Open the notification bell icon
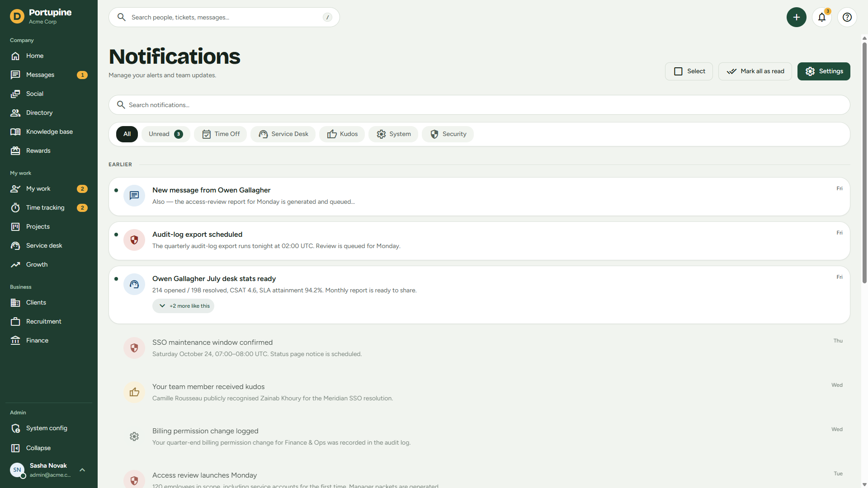868x488 pixels. 822,17
